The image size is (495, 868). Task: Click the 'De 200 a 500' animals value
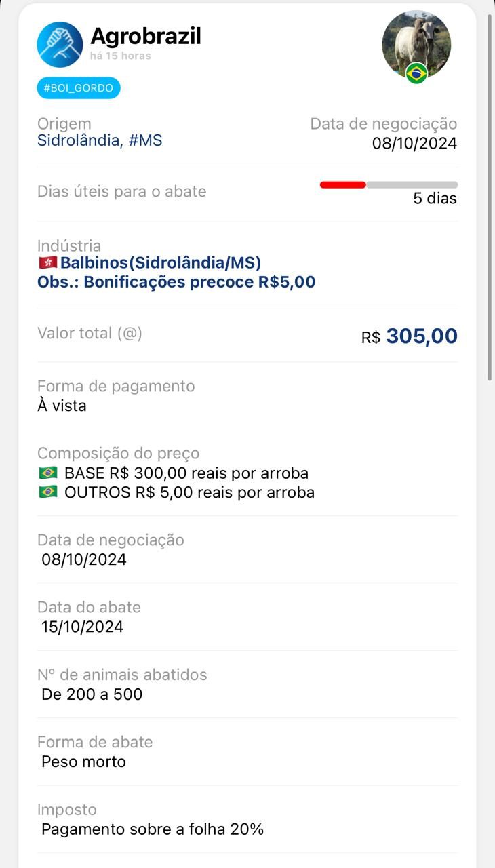coord(92,694)
